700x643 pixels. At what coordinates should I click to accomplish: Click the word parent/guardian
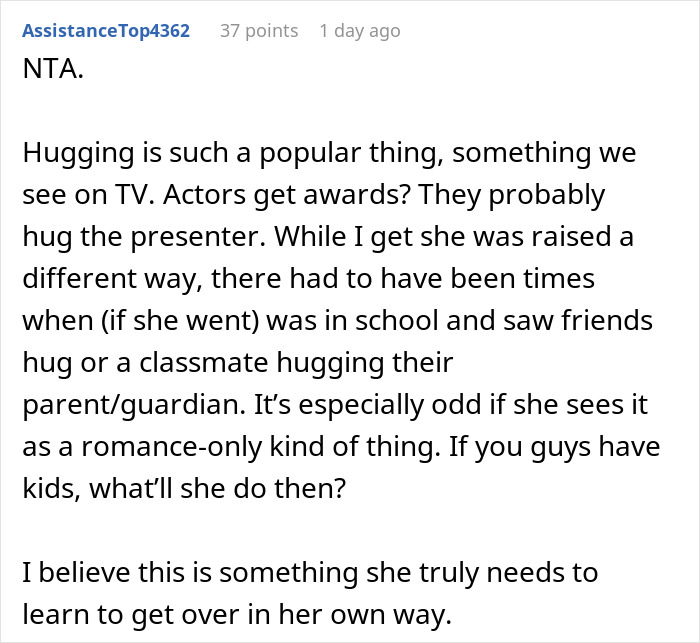133,405
